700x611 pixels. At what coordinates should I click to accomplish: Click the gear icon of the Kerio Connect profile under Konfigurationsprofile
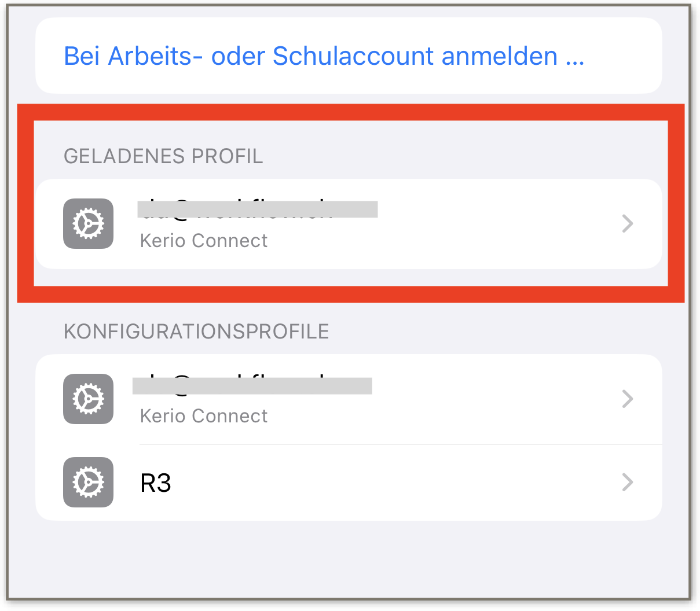tap(88, 399)
